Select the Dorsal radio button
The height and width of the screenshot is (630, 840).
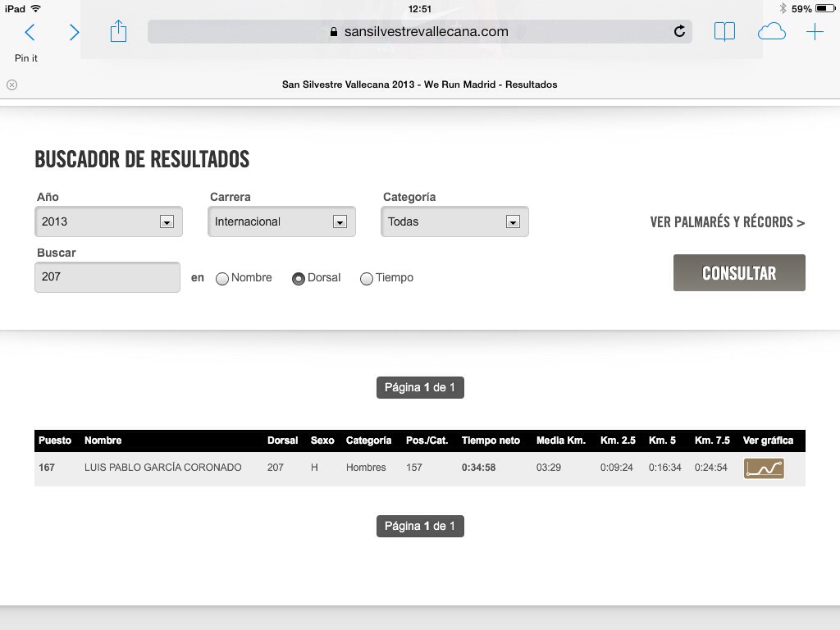click(x=299, y=279)
